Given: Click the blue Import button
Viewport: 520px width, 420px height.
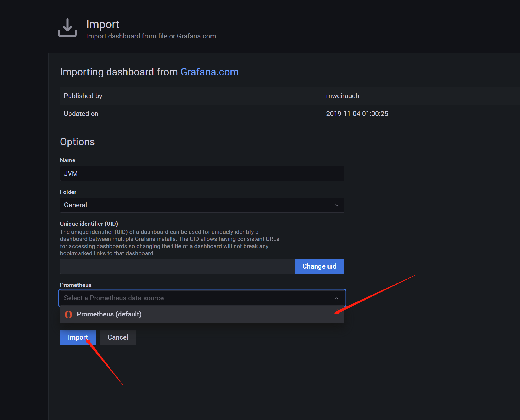Looking at the screenshot, I should pyautogui.click(x=78, y=337).
